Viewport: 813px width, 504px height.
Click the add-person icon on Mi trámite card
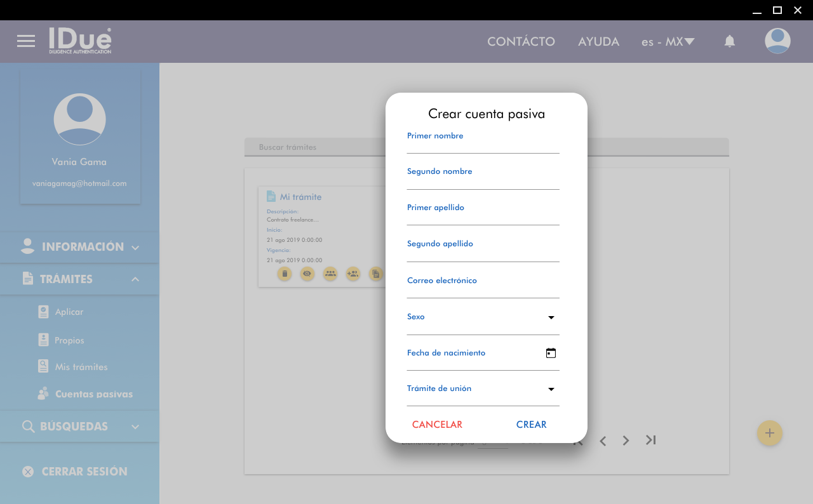point(353,274)
